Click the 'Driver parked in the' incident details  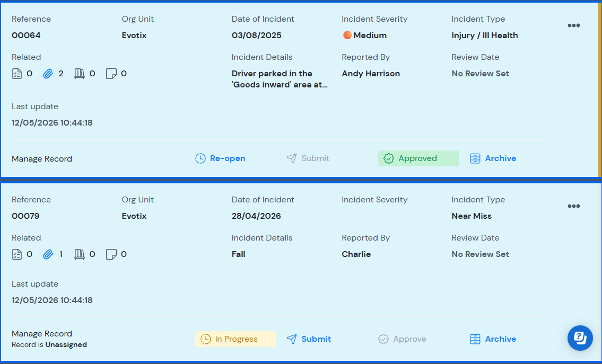pyautogui.click(x=280, y=79)
